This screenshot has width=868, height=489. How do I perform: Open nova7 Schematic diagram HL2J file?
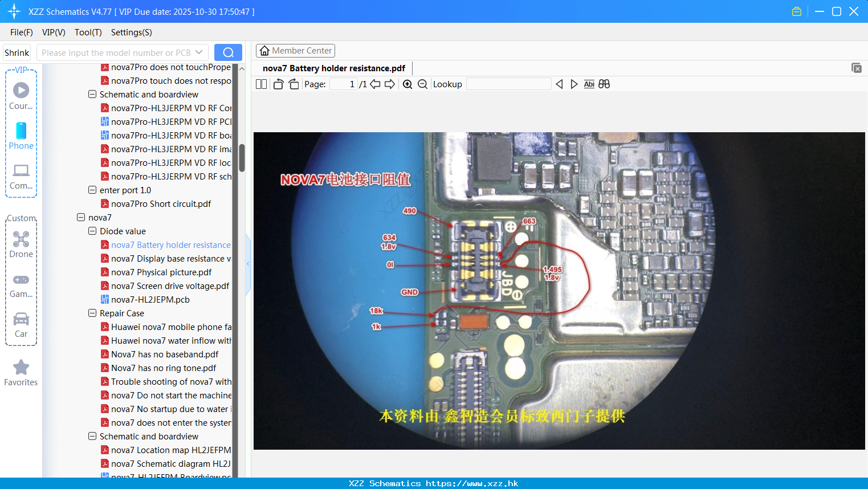point(171,463)
